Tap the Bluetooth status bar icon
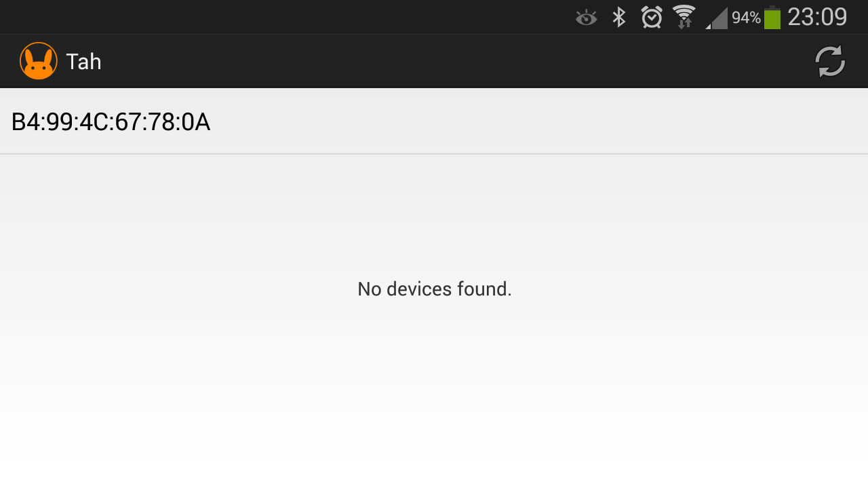The image size is (868, 488). (x=618, y=18)
